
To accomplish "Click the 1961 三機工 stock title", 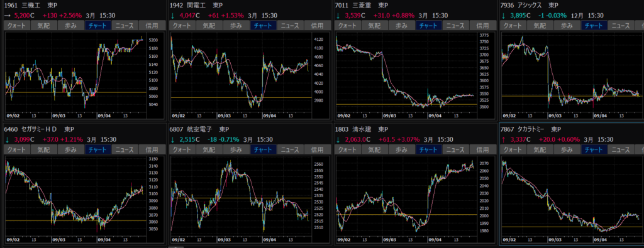I will (31, 5).
